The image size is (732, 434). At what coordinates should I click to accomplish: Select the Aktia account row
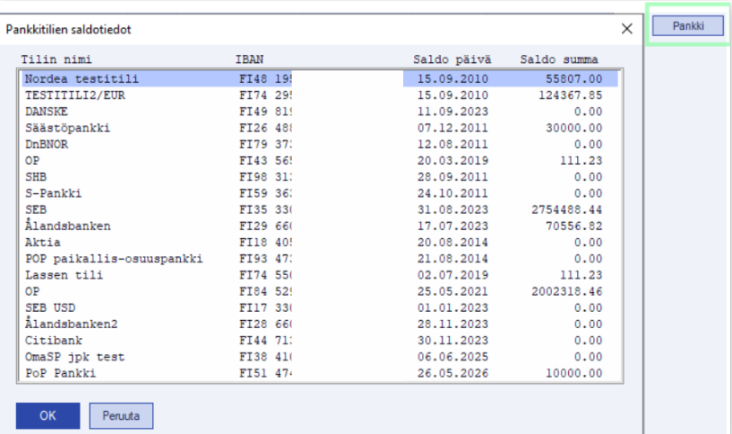(x=320, y=242)
